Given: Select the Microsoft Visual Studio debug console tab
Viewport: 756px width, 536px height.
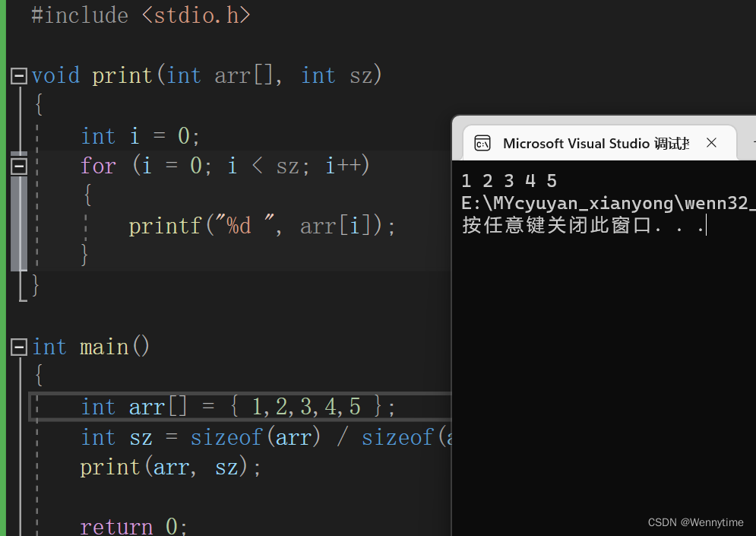Looking at the screenshot, I should (599, 143).
